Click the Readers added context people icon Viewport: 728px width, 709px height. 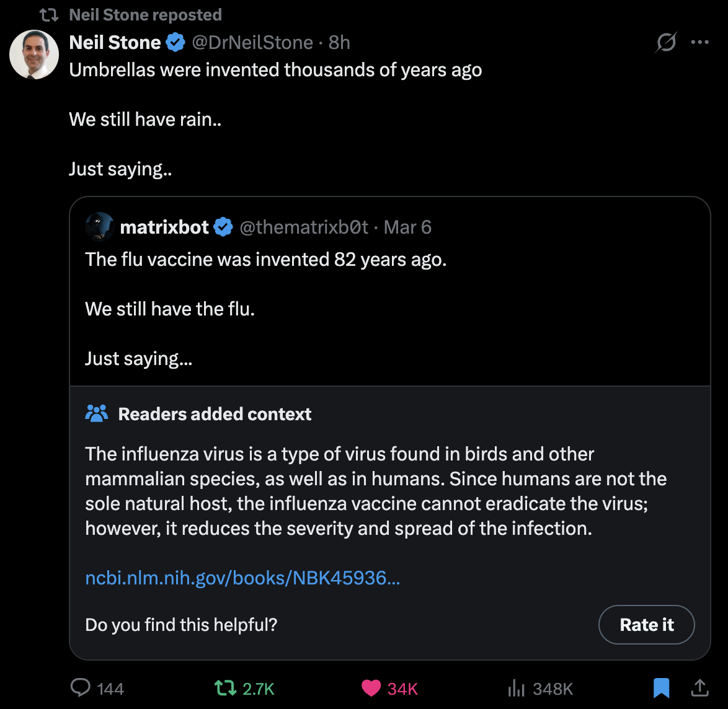96,413
